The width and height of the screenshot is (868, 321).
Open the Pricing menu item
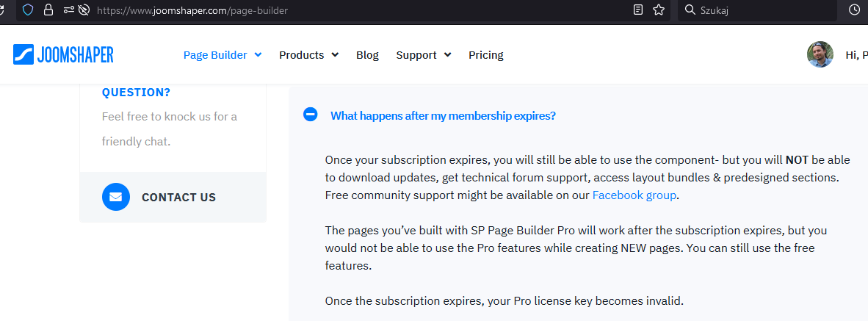pyautogui.click(x=486, y=55)
